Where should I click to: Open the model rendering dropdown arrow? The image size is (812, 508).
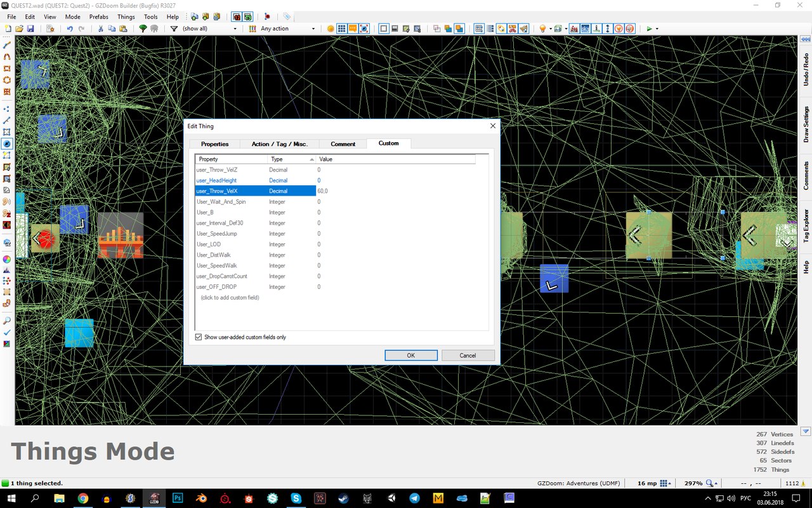(565, 29)
